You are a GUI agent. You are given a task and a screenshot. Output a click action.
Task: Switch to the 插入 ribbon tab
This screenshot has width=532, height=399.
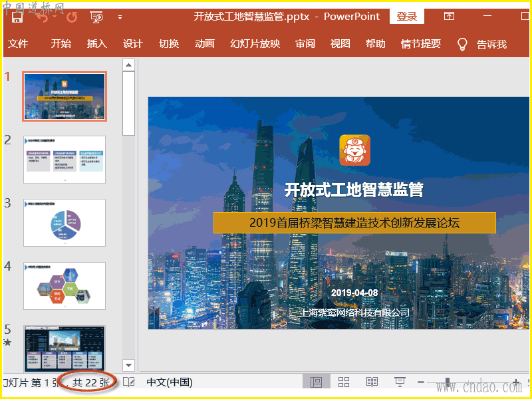(96, 44)
